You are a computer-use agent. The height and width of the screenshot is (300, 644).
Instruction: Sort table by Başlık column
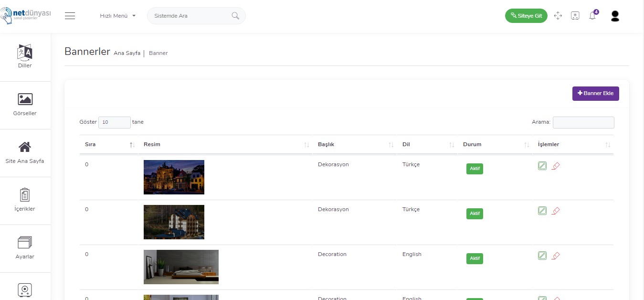tap(355, 144)
